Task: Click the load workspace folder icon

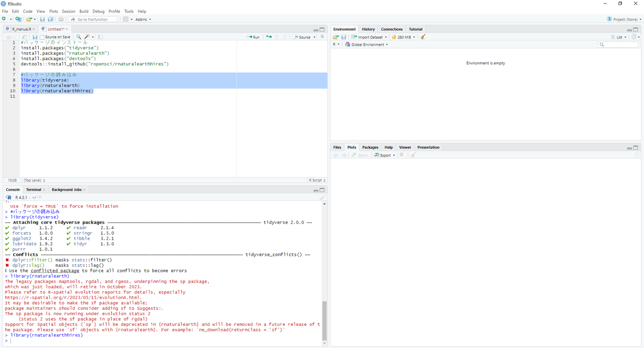Action: point(336,37)
